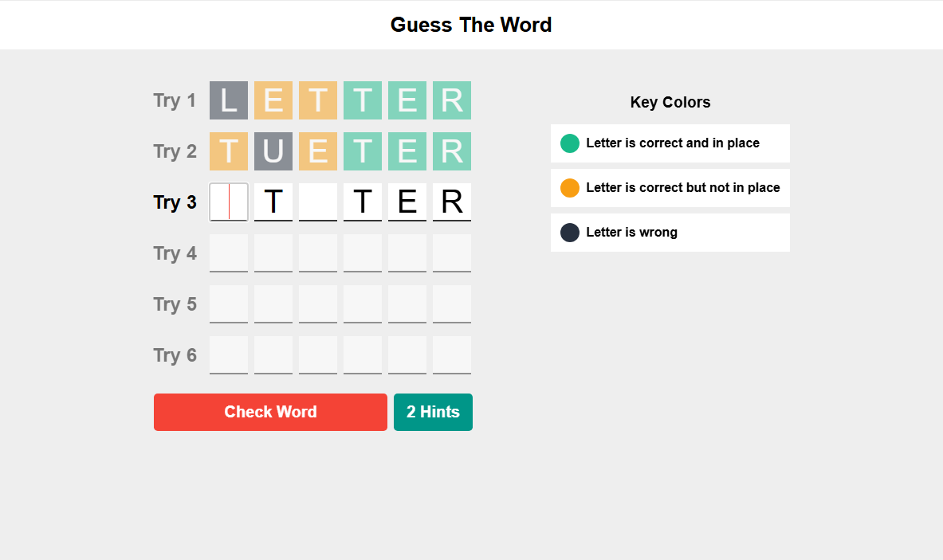This screenshot has width=943, height=560.
Task: Click the green R tile in Try 1
Action: (x=452, y=100)
